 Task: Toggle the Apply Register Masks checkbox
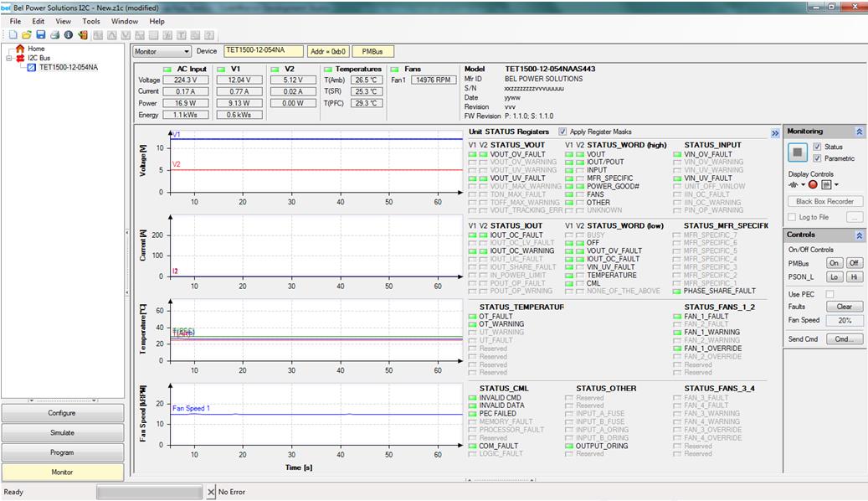(x=562, y=132)
